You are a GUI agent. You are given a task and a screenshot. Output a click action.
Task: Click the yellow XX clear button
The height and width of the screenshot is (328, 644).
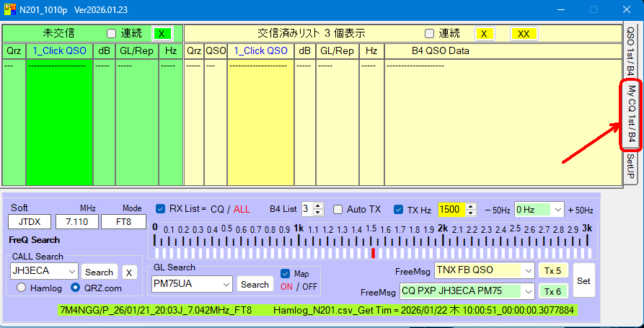(524, 34)
